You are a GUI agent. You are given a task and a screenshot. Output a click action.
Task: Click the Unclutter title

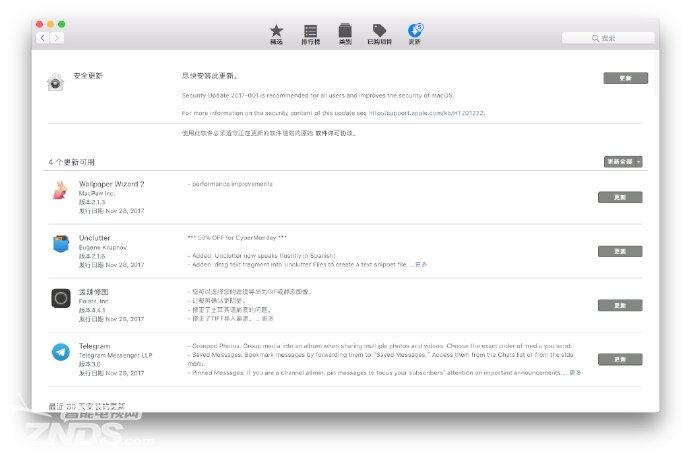coord(94,238)
